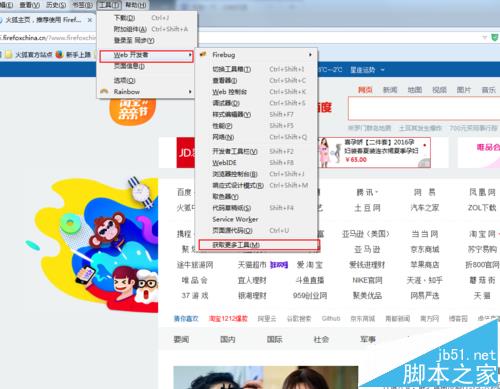This screenshot has height=389, width=500.
Task: Launch WebIDE from the developer submenu
Action: coord(256,163)
